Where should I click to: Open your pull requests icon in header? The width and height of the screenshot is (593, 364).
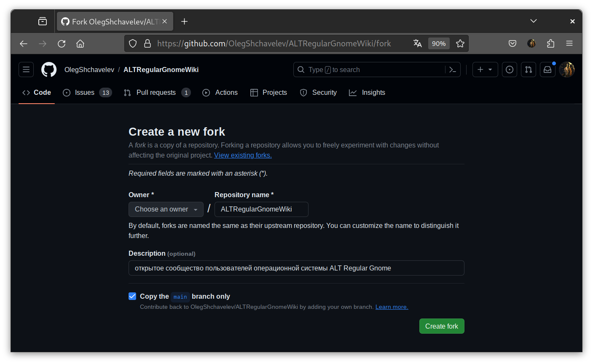click(529, 70)
